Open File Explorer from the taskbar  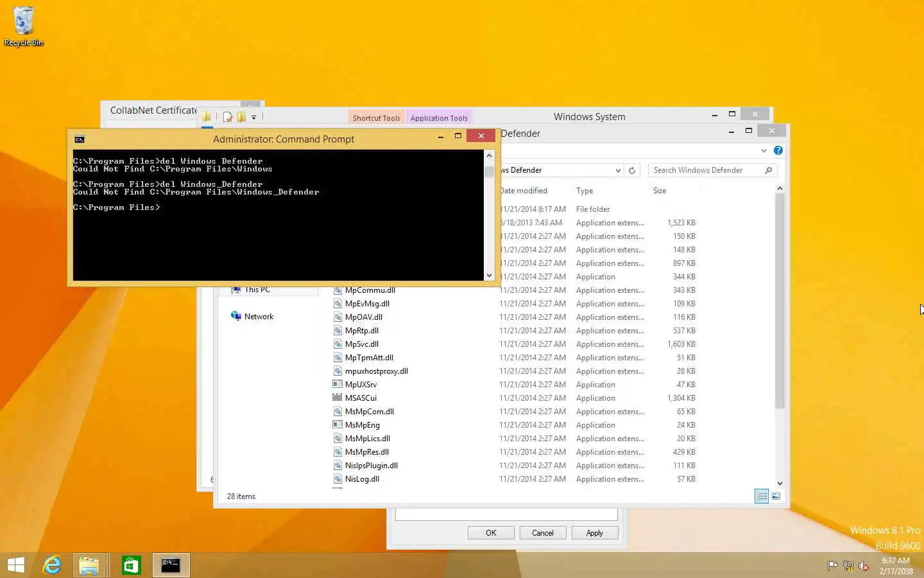tap(89, 565)
